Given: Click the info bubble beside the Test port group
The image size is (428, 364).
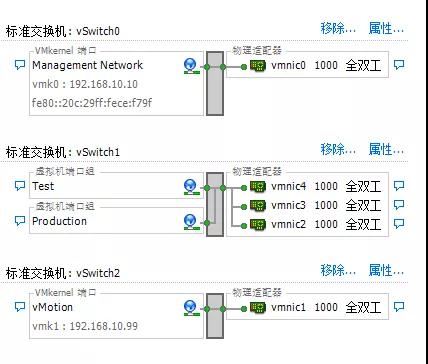Looking at the screenshot, I should pyautogui.click(x=20, y=186).
